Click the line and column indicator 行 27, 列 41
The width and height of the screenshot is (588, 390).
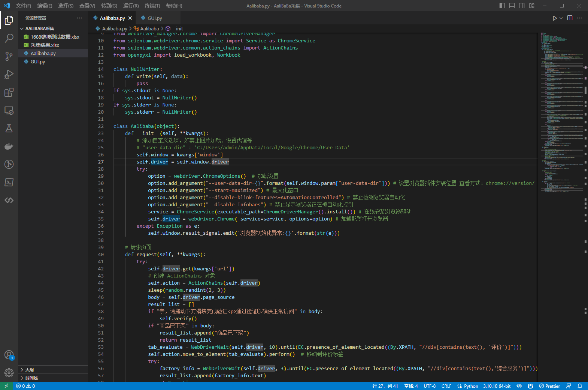pyautogui.click(x=385, y=386)
